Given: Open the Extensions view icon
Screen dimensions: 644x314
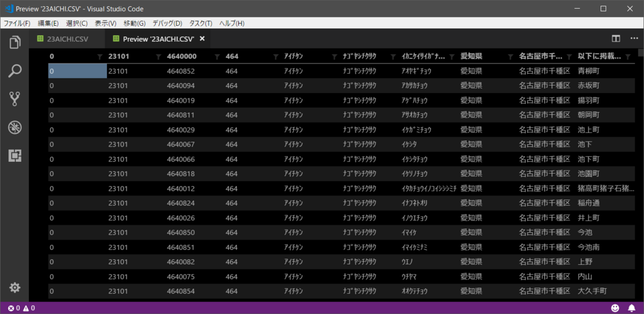Looking at the screenshot, I should tap(15, 156).
